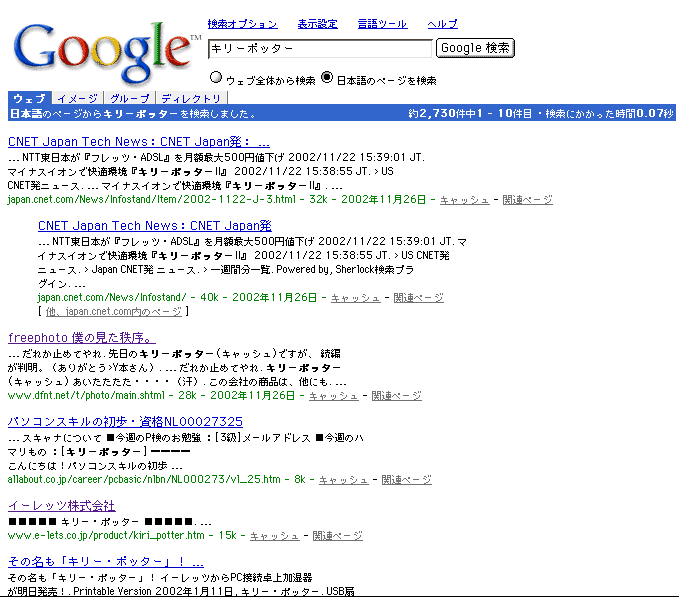
Task: Switch to the 'イメージ' tab
Action: [x=77, y=98]
